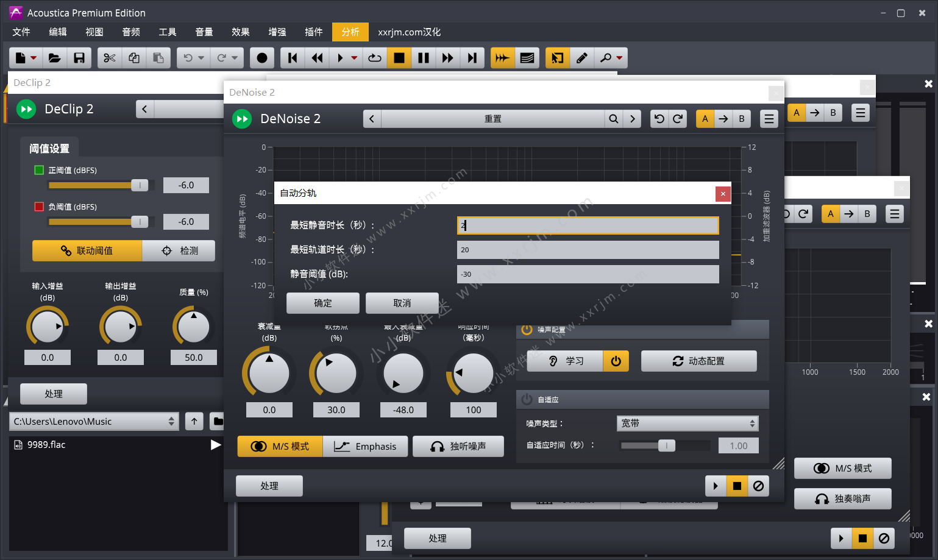This screenshot has height=560, width=938.
Task: Copy the selection from the main toolbar
Action: 134,58
